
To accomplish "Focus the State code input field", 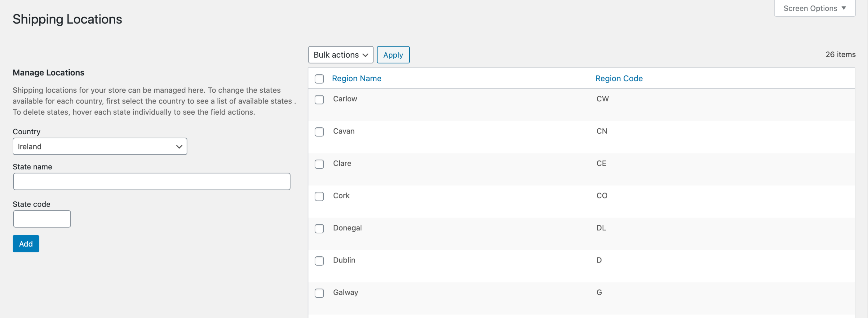I will coord(42,219).
